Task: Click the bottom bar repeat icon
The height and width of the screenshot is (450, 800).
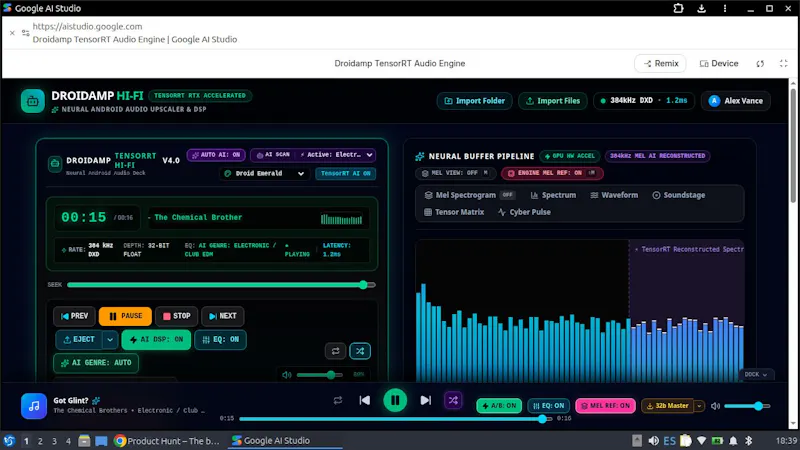Action: (338, 401)
